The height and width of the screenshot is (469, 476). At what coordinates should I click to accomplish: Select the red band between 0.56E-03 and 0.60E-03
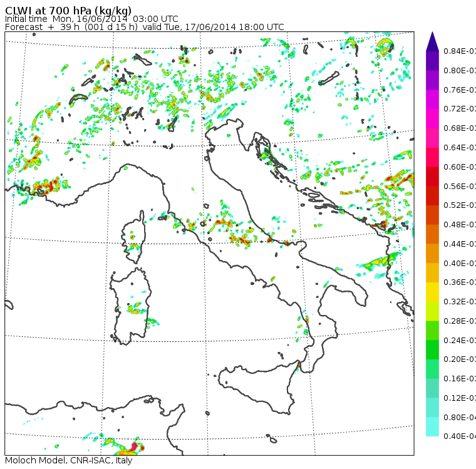[x=432, y=176]
